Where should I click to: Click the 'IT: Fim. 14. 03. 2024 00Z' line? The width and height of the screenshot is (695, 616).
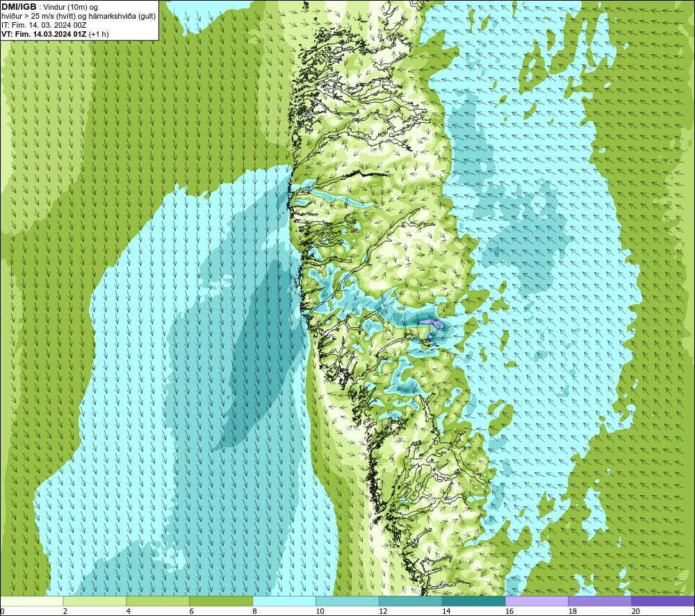tap(44, 25)
